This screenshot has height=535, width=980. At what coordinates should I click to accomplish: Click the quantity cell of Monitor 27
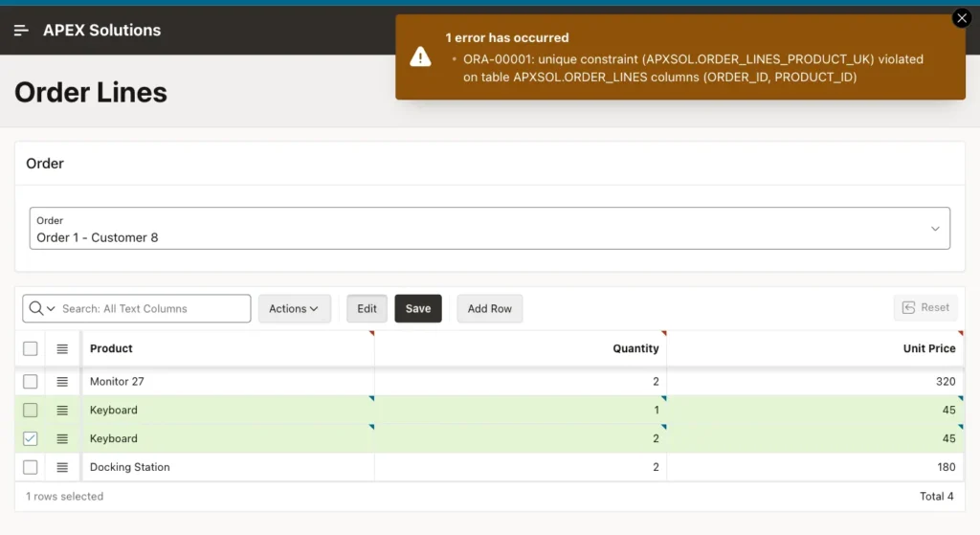coord(521,381)
